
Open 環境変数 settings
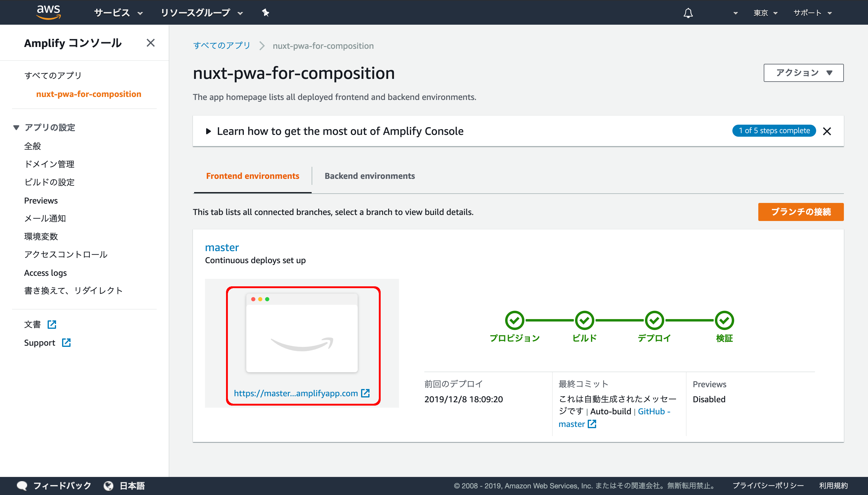41,236
